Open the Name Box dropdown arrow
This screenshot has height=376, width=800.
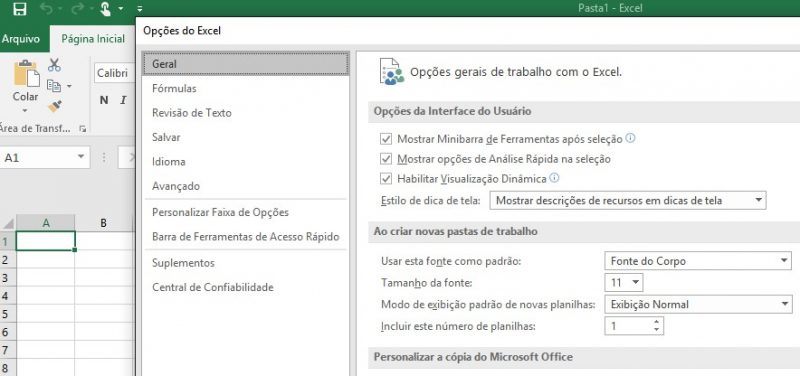point(81,157)
